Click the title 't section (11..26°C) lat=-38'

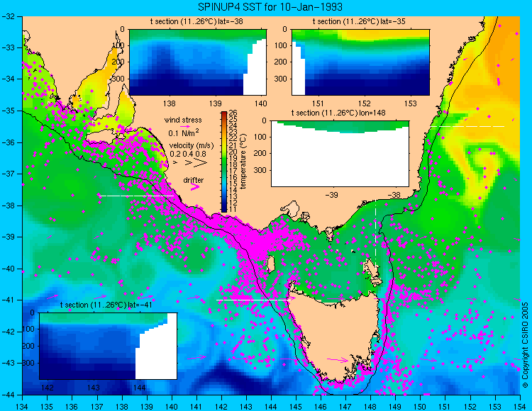[x=196, y=22]
